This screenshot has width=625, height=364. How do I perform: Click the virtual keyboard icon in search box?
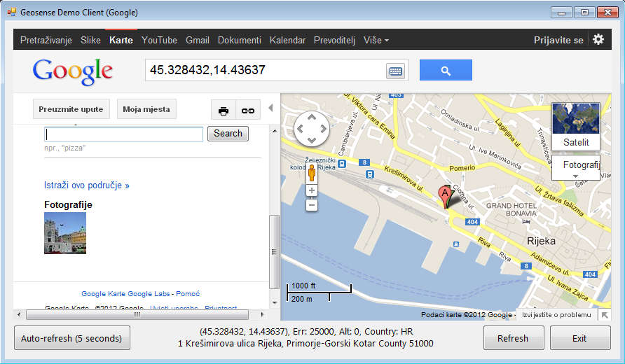395,71
